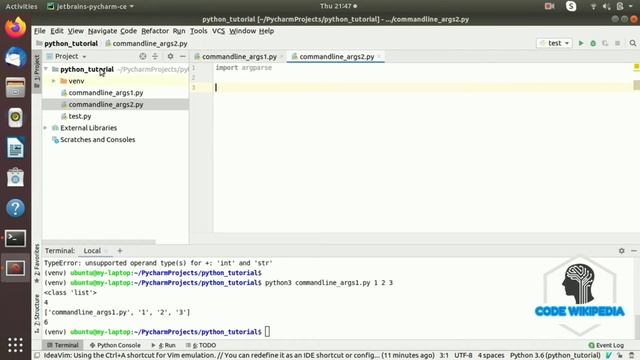The height and width of the screenshot is (360, 640).
Task: Click Activities in the top bar
Action: click(x=21, y=6)
